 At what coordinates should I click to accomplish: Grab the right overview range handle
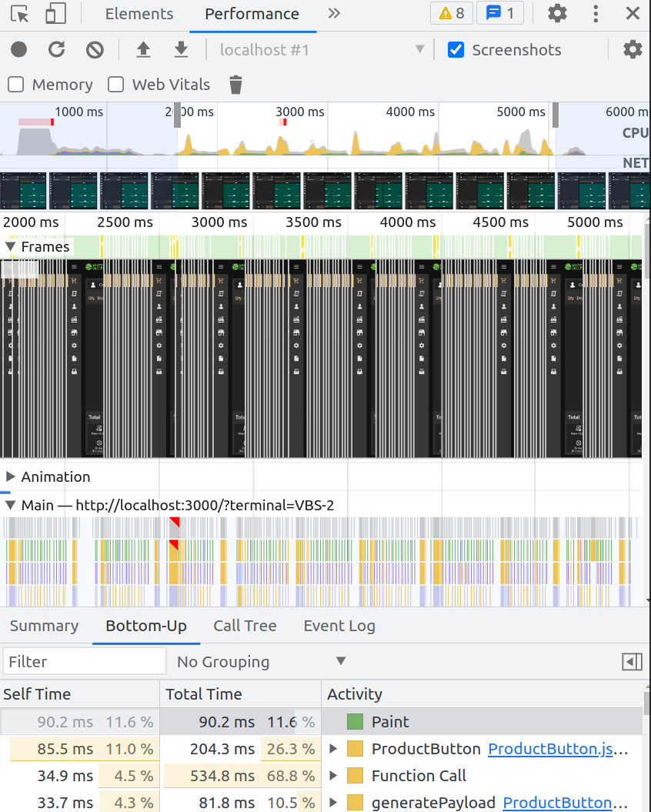tap(555, 115)
